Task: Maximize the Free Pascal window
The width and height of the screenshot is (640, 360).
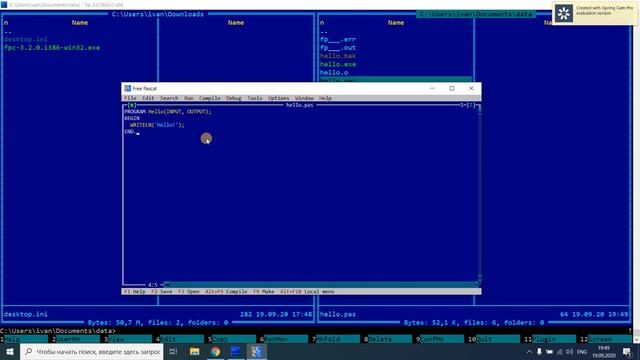Action: tap(452, 88)
